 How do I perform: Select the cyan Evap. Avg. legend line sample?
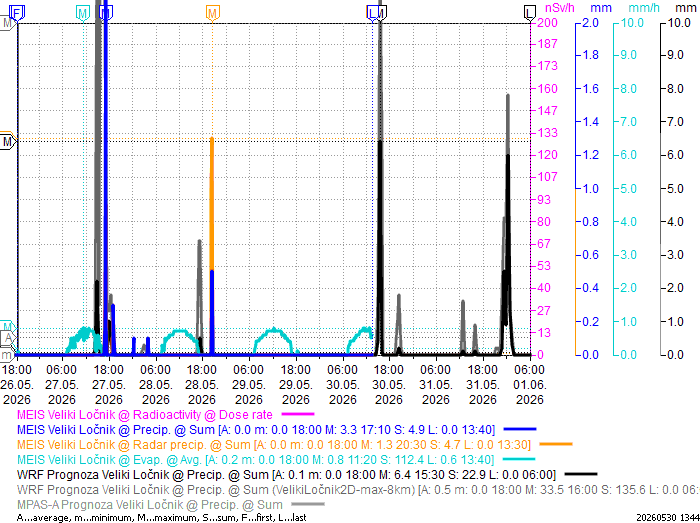click(x=519, y=459)
